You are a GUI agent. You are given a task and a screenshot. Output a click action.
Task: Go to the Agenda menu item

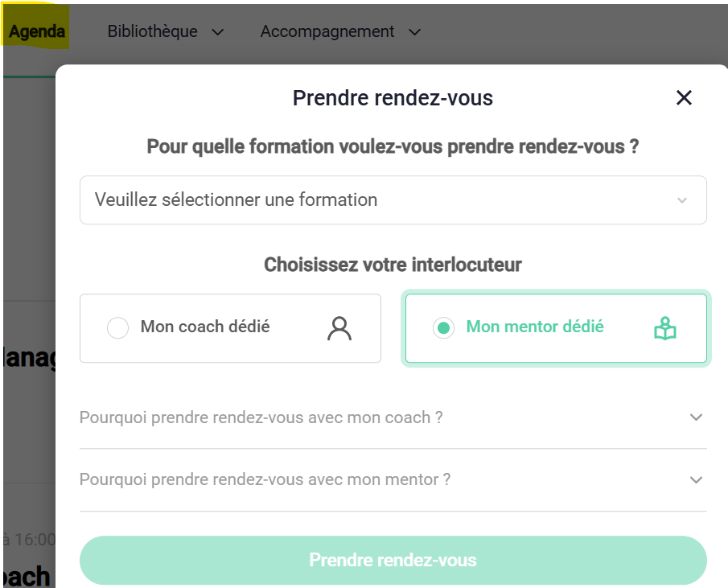point(37,32)
